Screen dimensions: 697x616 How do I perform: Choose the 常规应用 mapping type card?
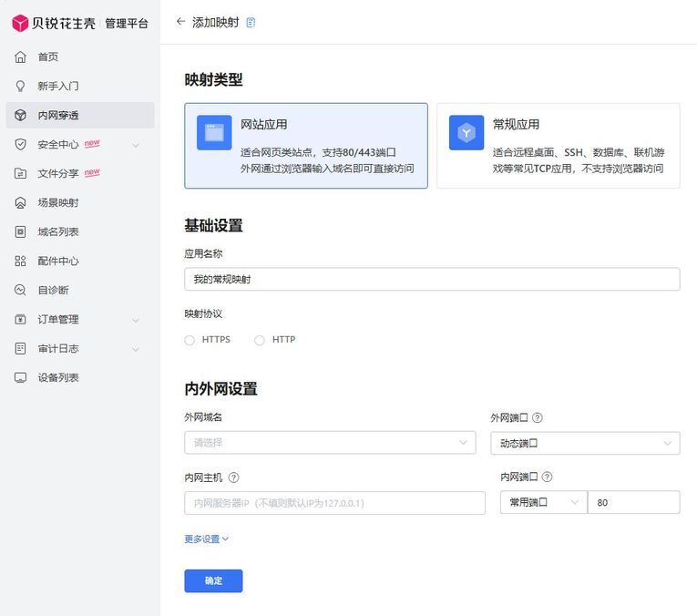[x=558, y=146]
